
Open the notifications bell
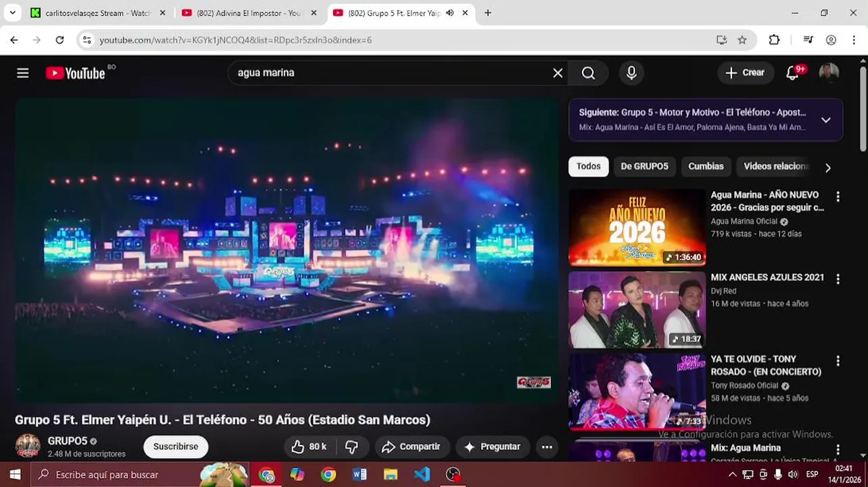pyautogui.click(x=792, y=73)
